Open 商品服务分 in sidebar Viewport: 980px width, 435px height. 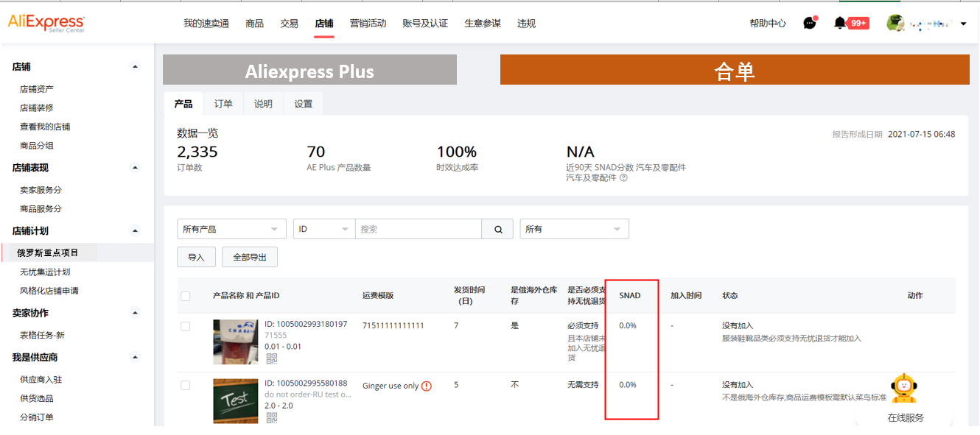click(x=41, y=209)
